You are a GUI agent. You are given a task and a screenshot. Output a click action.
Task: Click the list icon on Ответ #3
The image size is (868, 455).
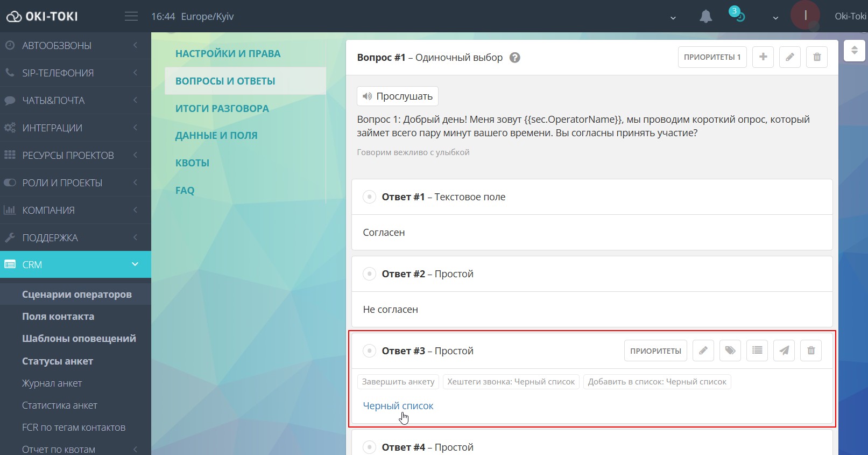point(757,351)
